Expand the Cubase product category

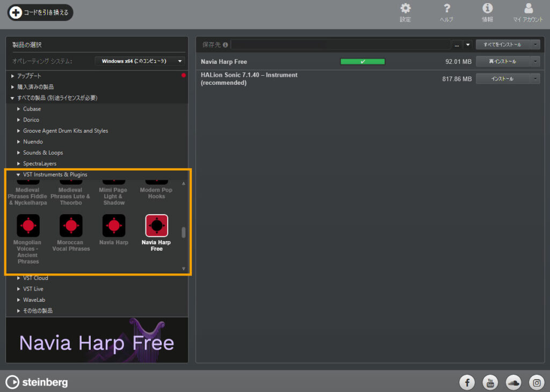[19, 109]
